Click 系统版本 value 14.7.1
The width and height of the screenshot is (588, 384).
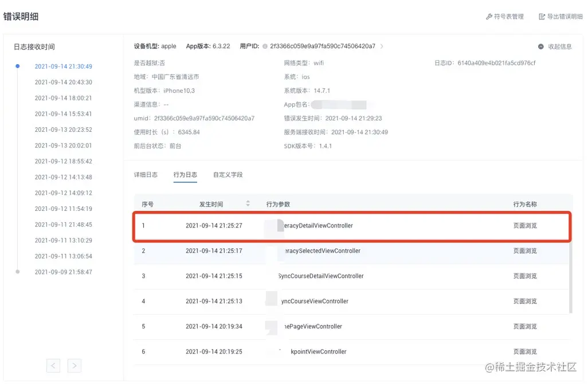point(322,91)
